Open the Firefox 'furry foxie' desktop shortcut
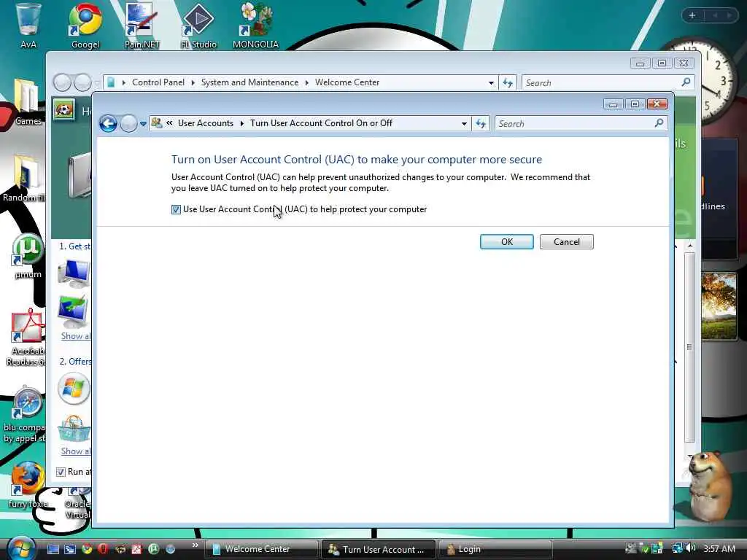747x560 pixels. (27, 485)
